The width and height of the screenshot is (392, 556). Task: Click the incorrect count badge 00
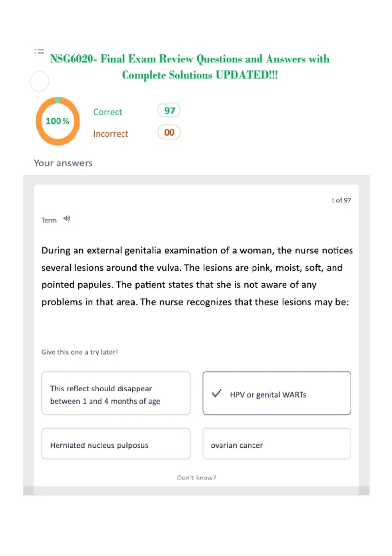(x=169, y=132)
